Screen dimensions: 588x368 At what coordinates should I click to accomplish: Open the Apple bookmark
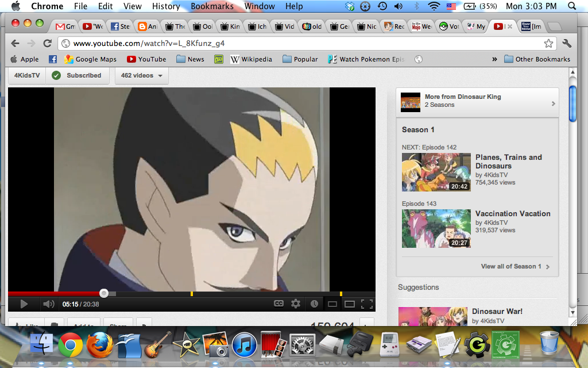[24, 59]
